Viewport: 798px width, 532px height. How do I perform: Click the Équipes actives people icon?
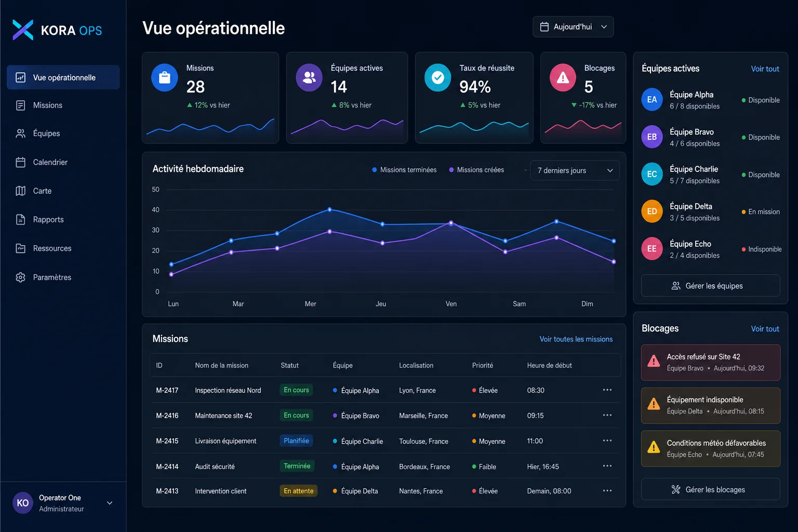pyautogui.click(x=309, y=78)
